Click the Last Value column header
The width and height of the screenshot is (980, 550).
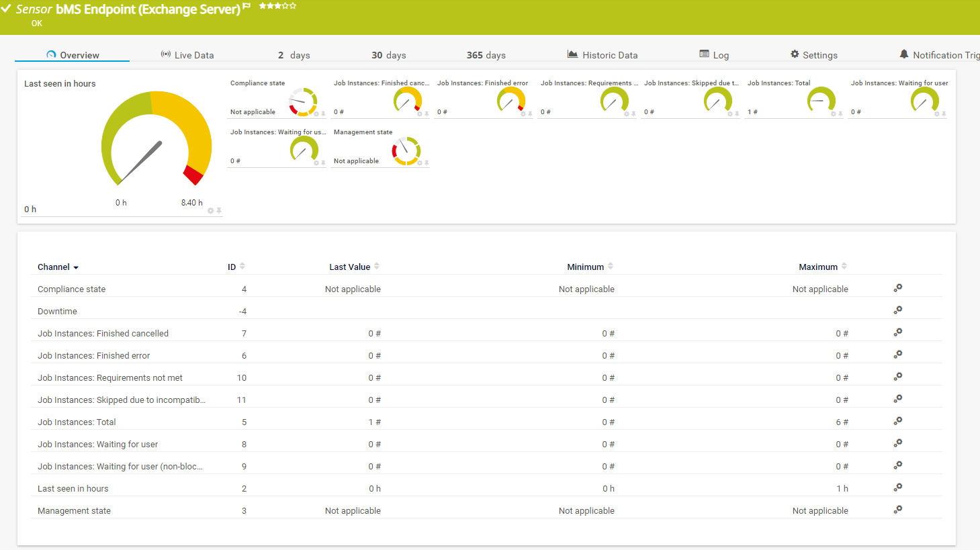pyautogui.click(x=349, y=267)
